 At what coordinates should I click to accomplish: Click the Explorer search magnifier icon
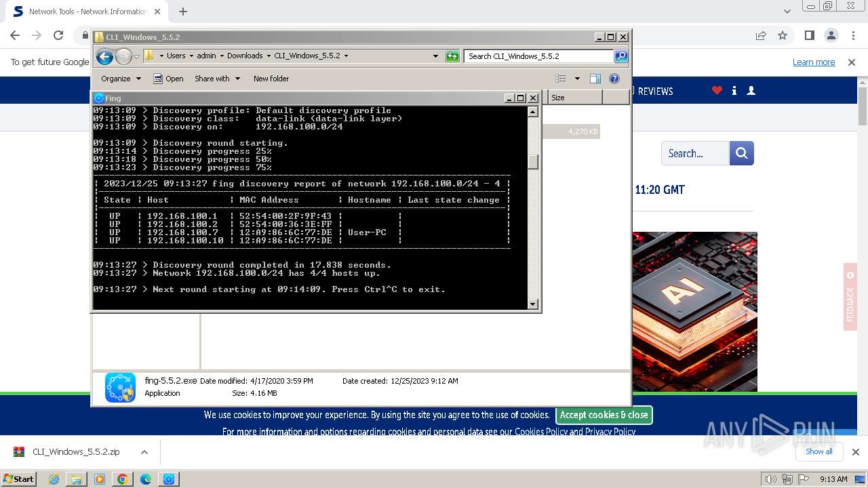(621, 56)
